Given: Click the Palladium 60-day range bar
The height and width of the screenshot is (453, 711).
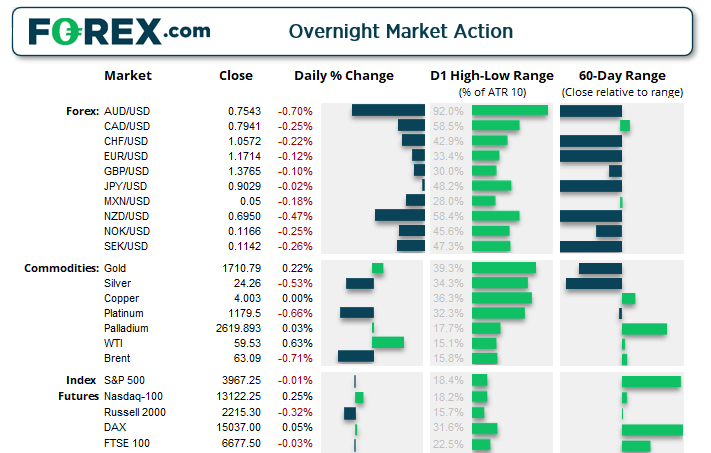Looking at the screenshot, I should click(x=644, y=328).
